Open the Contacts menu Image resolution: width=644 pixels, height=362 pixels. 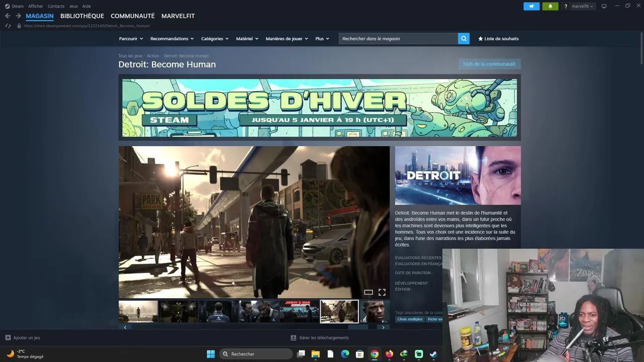click(x=56, y=6)
